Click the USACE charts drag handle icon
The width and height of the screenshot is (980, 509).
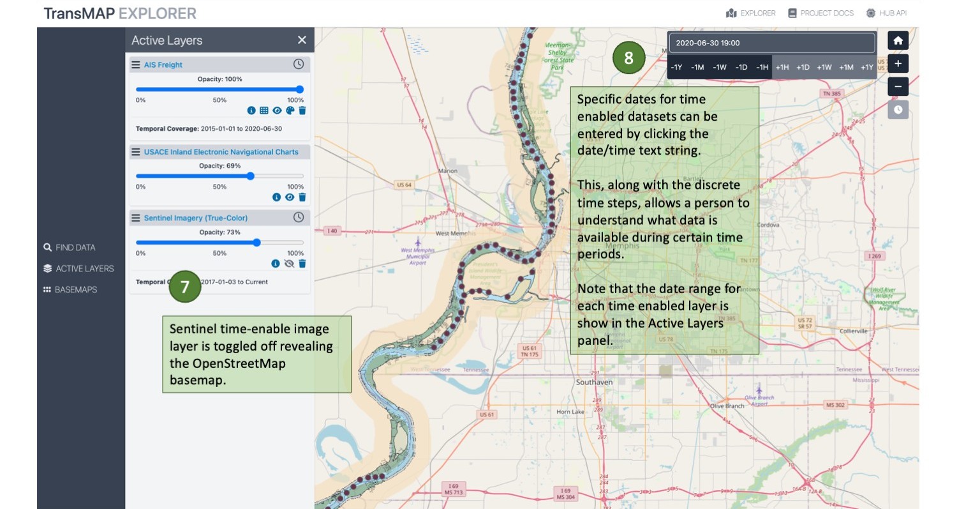136,152
